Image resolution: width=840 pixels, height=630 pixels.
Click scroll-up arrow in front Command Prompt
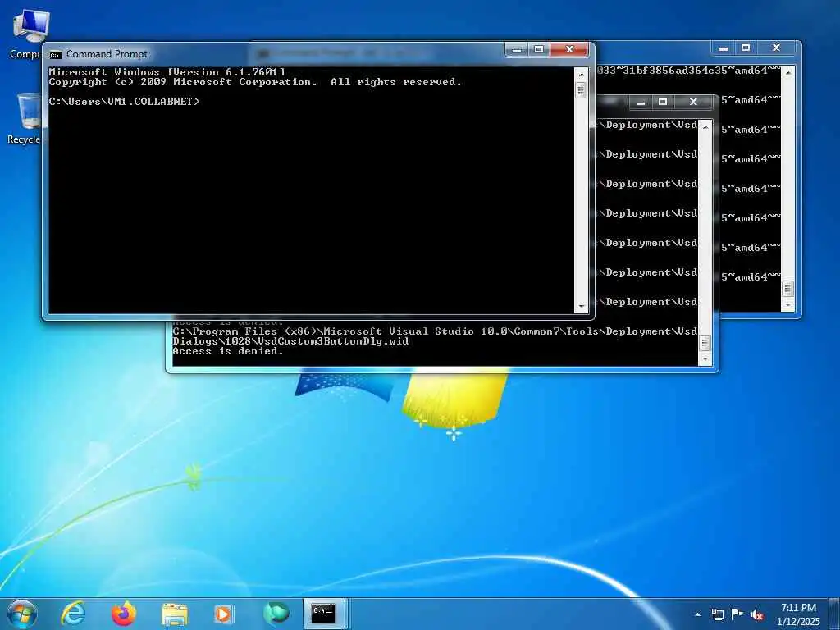(582, 73)
